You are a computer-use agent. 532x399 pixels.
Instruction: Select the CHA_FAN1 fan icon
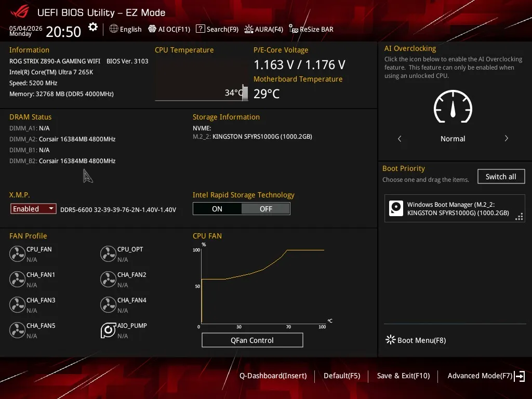pos(17,279)
